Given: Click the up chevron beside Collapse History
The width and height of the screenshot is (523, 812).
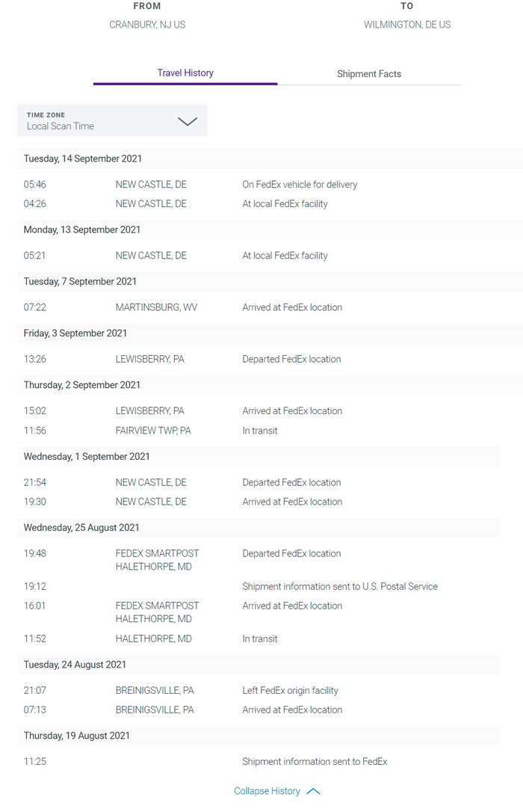Looking at the screenshot, I should tap(313, 791).
